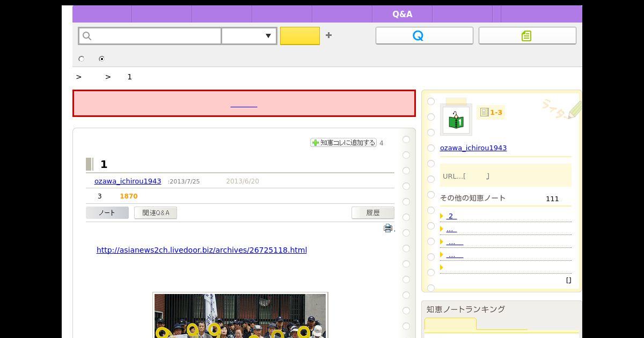Click the magnifying glass search icon
644x338 pixels.
(x=87, y=36)
